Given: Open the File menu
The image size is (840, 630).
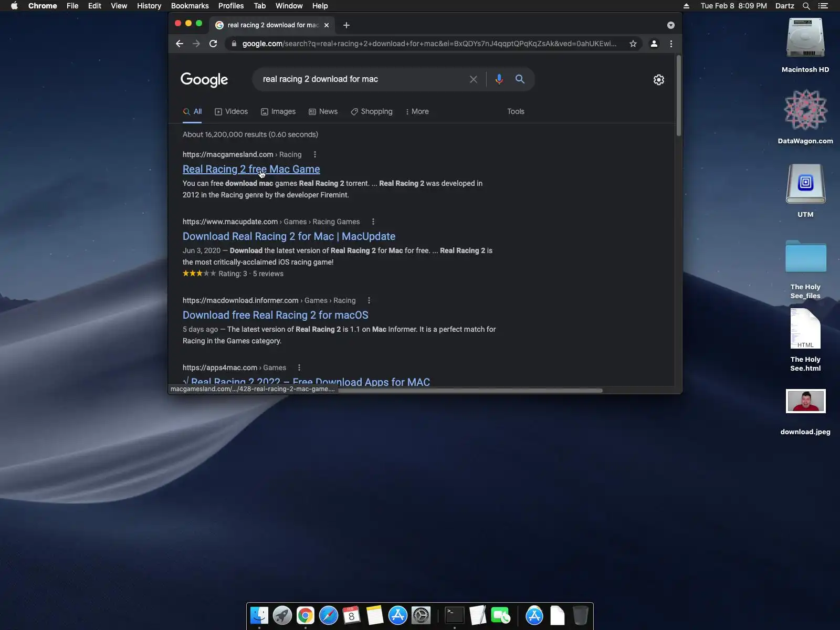Looking at the screenshot, I should coord(72,6).
